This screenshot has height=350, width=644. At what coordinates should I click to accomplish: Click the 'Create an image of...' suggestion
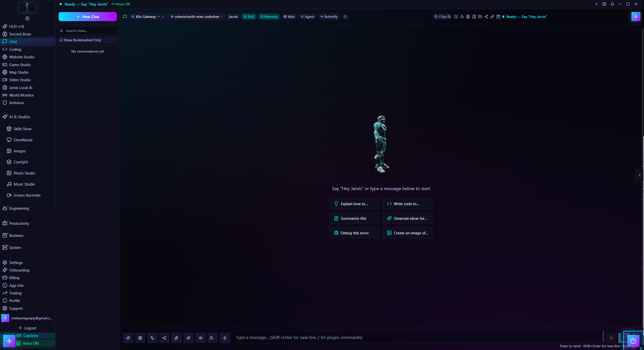(x=407, y=233)
